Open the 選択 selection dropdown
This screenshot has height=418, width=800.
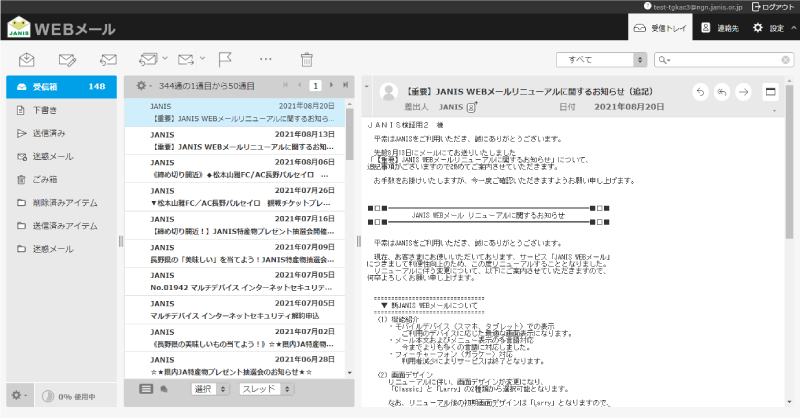pos(210,389)
